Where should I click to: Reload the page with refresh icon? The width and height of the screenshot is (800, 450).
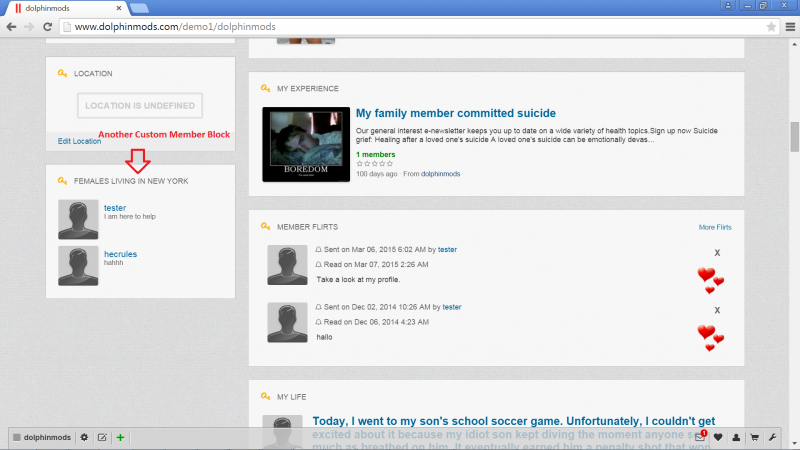coord(47,27)
